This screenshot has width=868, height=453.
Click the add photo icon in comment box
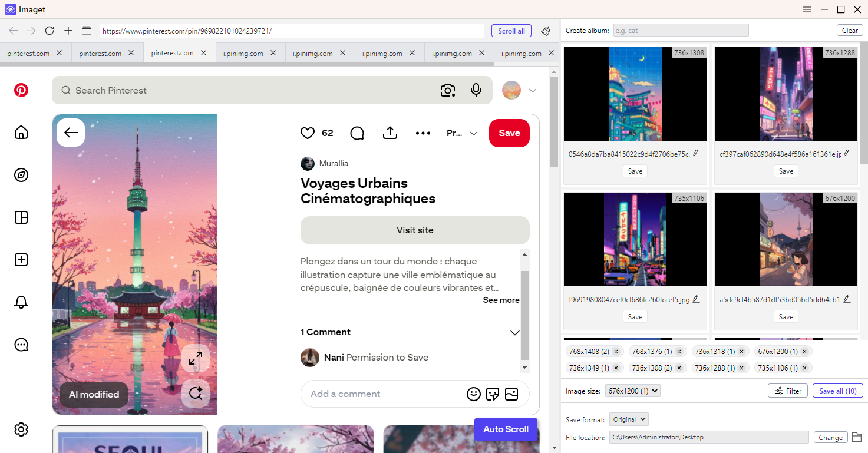511,394
